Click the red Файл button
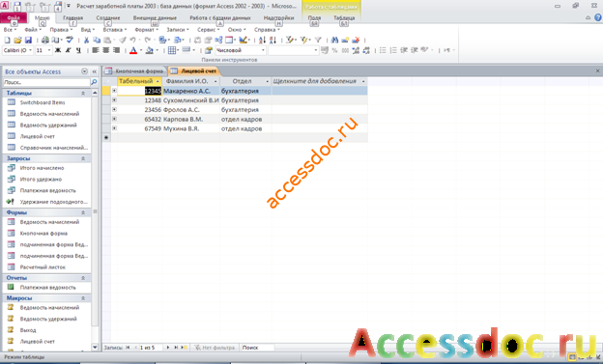 click(14, 18)
